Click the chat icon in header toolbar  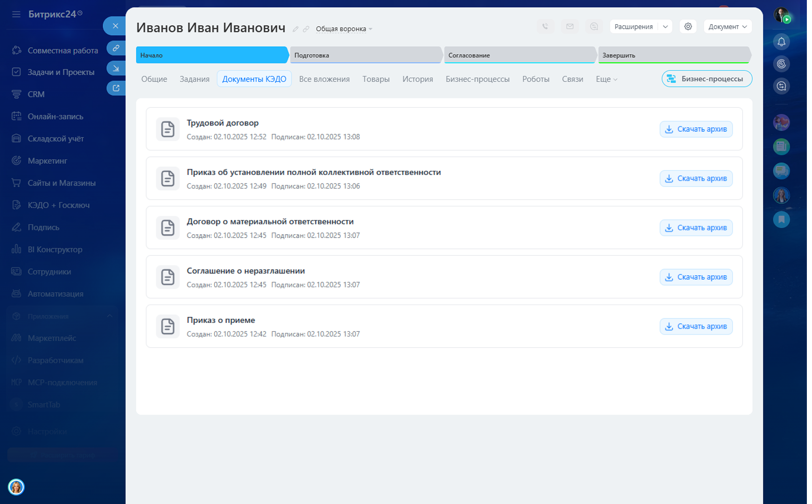(594, 27)
